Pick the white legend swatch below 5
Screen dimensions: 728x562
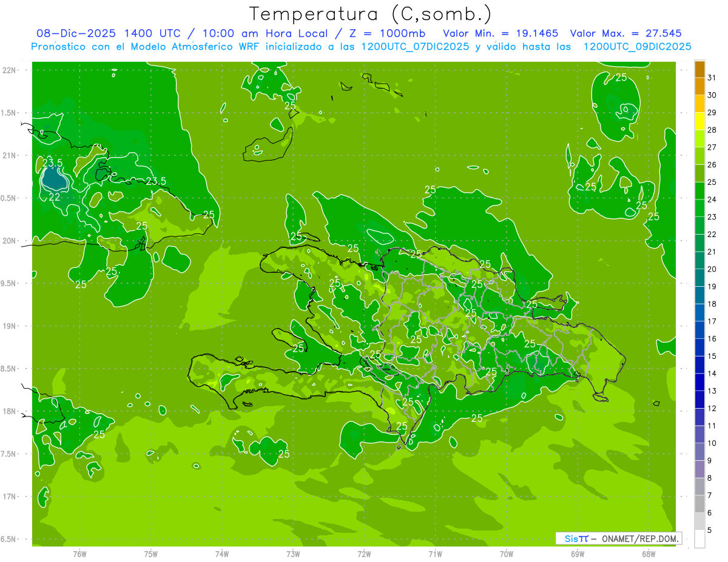699,539
